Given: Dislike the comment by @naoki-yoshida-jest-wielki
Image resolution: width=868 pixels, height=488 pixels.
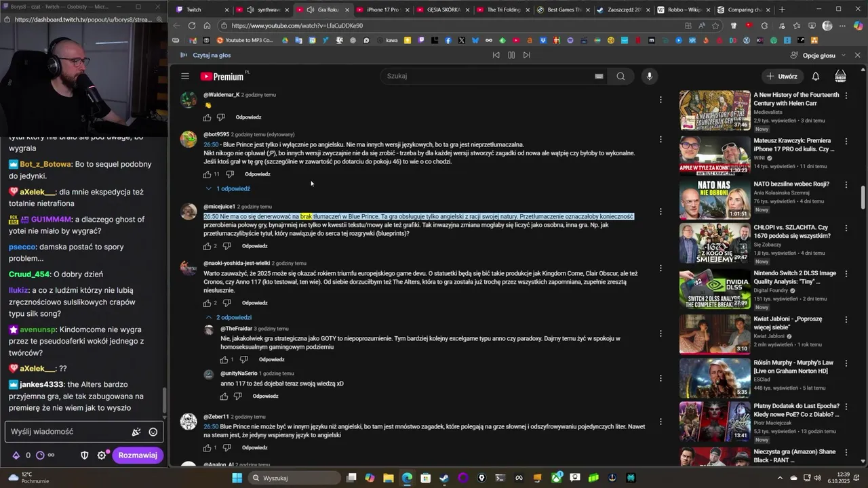Looking at the screenshot, I should point(227,303).
